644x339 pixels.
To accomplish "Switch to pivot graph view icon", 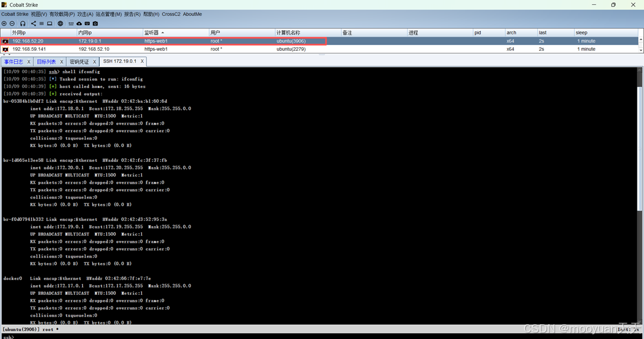I will pyautogui.click(x=33, y=24).
